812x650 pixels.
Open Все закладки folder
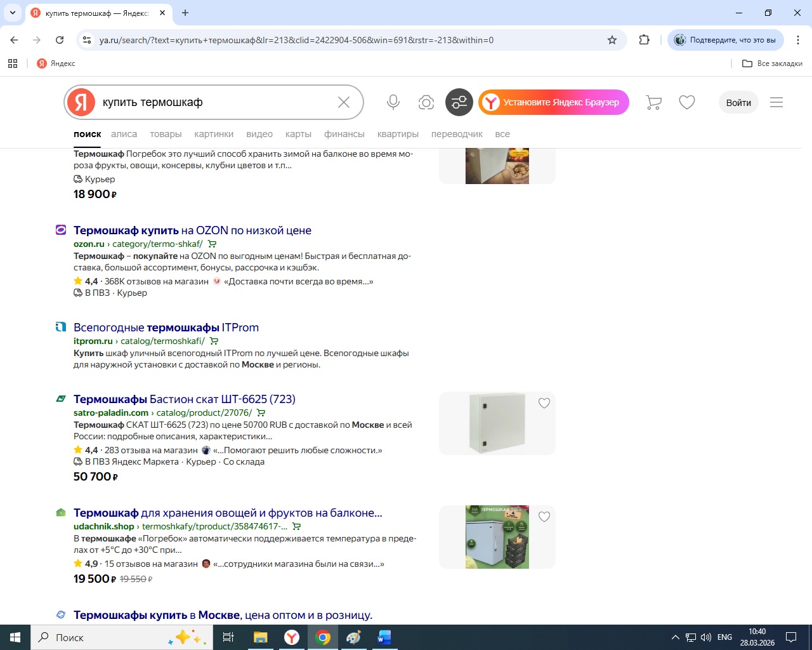[x=772, y=63]
